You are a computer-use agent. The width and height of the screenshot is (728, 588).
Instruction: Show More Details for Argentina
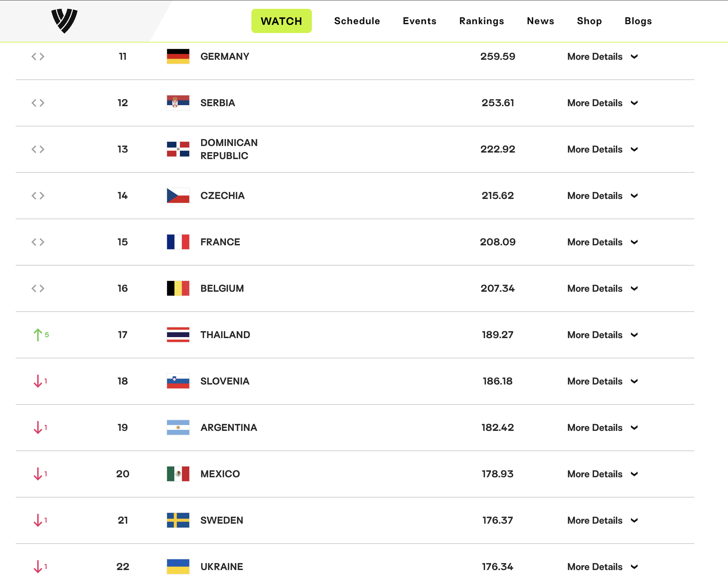click(x=602, y=428)
